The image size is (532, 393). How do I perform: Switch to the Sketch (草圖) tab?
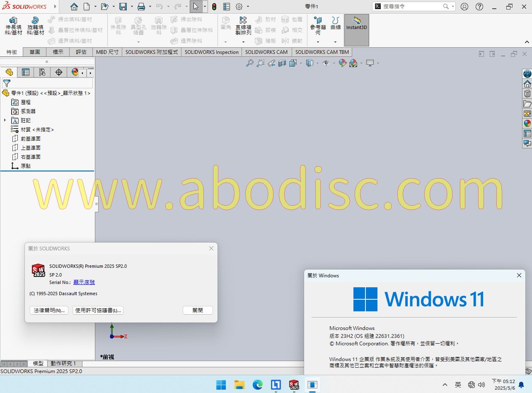click(35, 52)
